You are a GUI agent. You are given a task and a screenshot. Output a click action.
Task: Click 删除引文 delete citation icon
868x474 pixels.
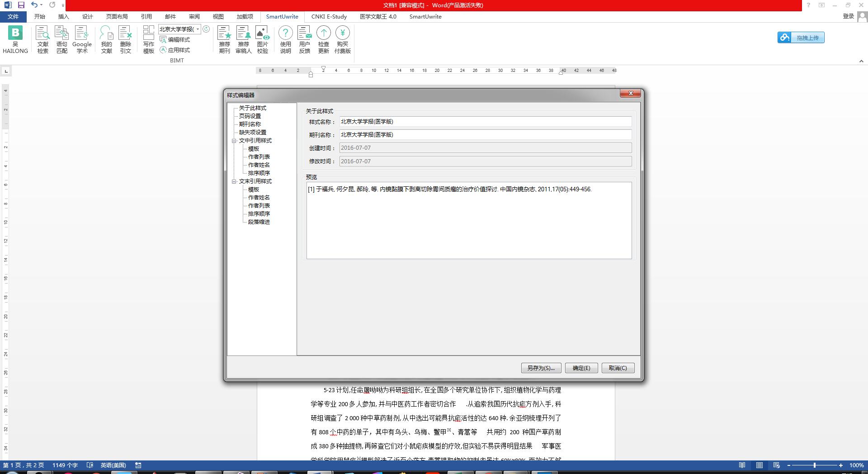coord(125,40)
